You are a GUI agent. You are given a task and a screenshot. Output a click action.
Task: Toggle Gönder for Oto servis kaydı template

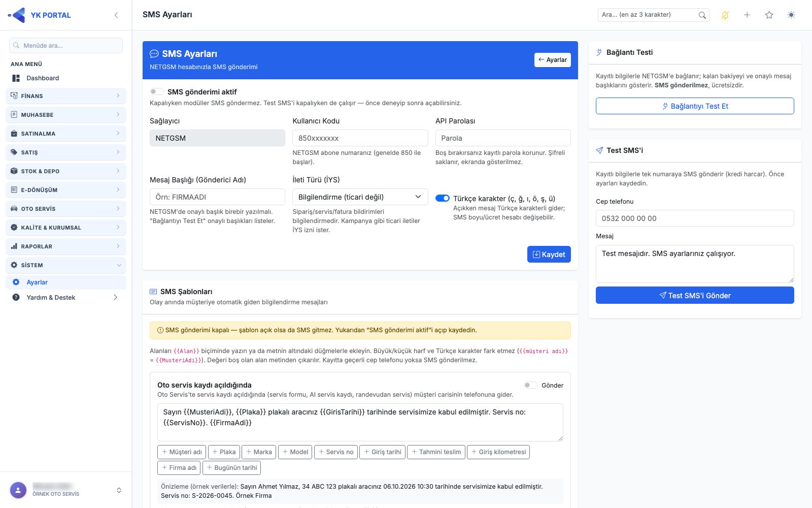tap(531, 385)
